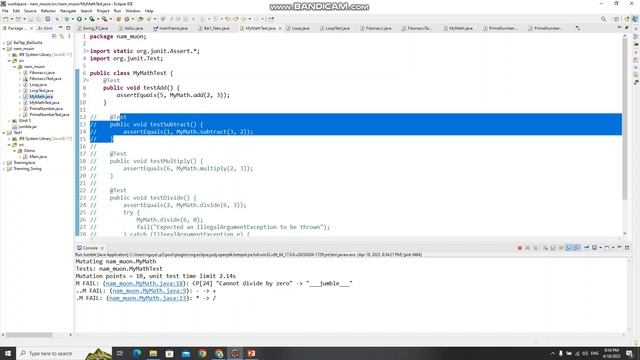This screenshot has height=360, width=640.
Task: Open the Run menu
Action: [118, 11]
